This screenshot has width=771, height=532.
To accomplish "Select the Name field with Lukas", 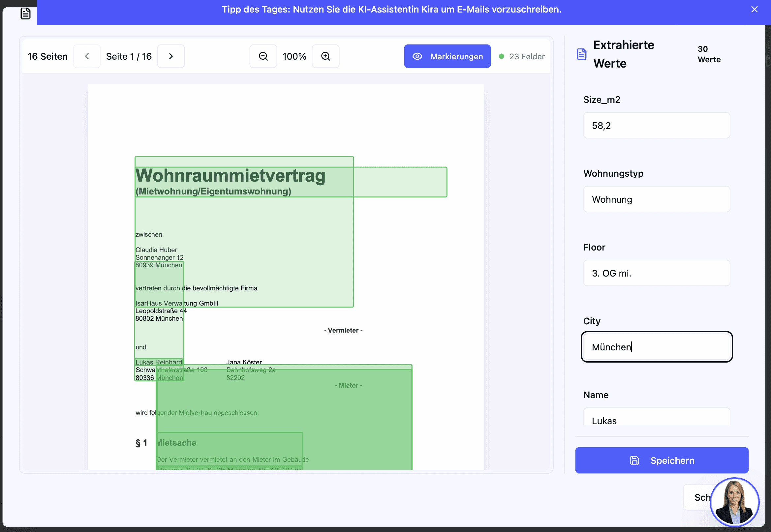I will [656, 418].
